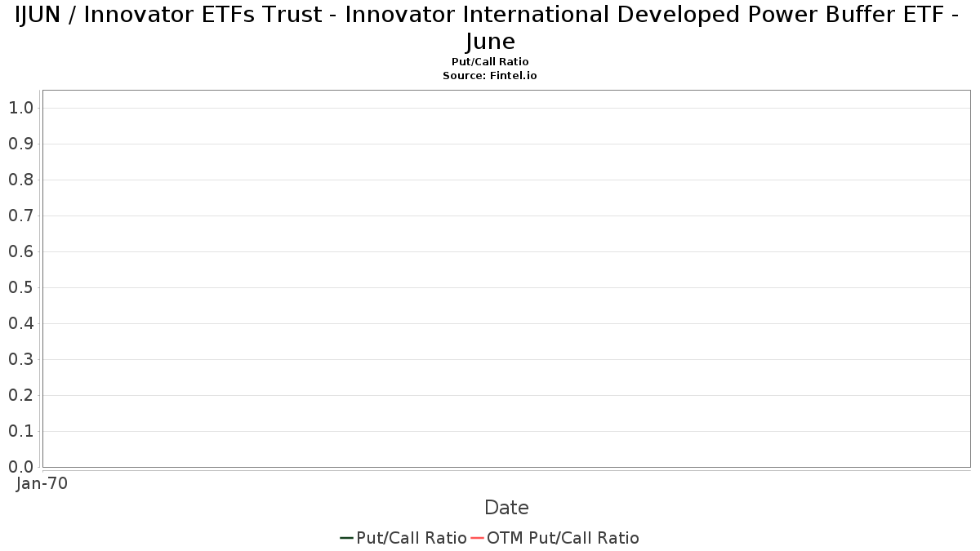The height and width of the screenshot is (551, 980).
Task: Click the IJUN chart title text
Action: pos(490,27)
